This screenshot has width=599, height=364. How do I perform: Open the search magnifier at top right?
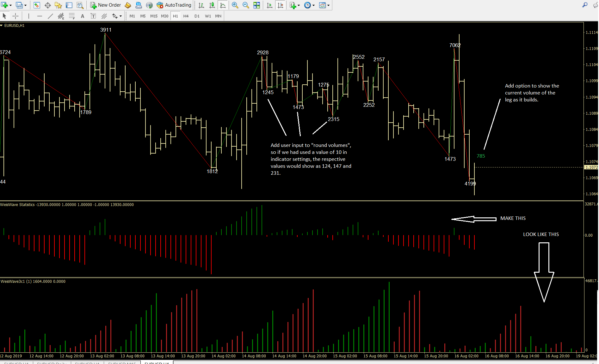click(x=585, y=5)
